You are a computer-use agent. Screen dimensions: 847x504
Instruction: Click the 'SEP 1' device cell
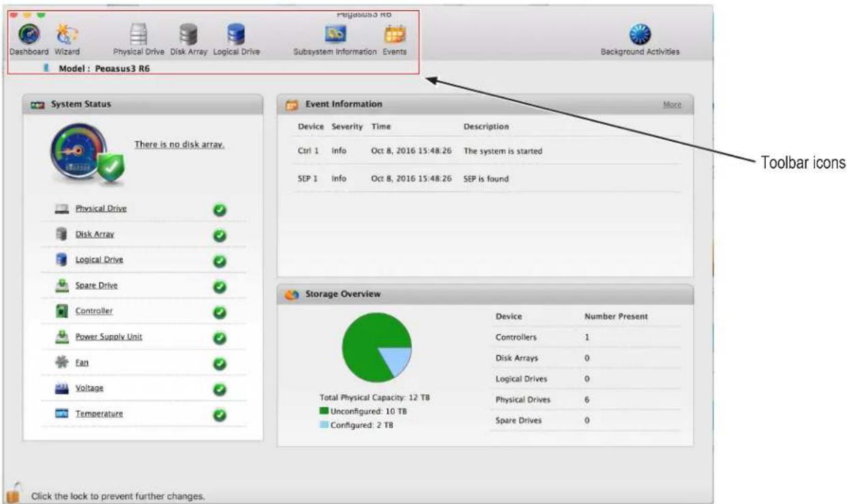coord(308,179)
